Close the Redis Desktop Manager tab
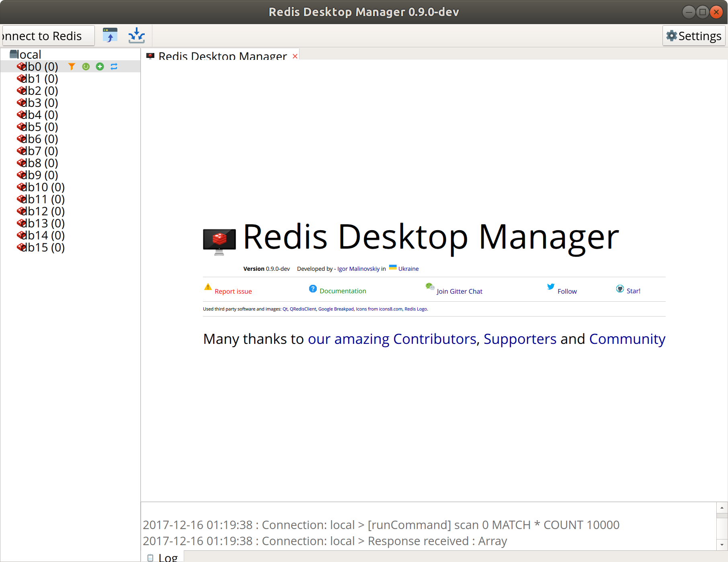Image resolution: width=728 pixels, height=562 pixels. [x=295, y=55]
